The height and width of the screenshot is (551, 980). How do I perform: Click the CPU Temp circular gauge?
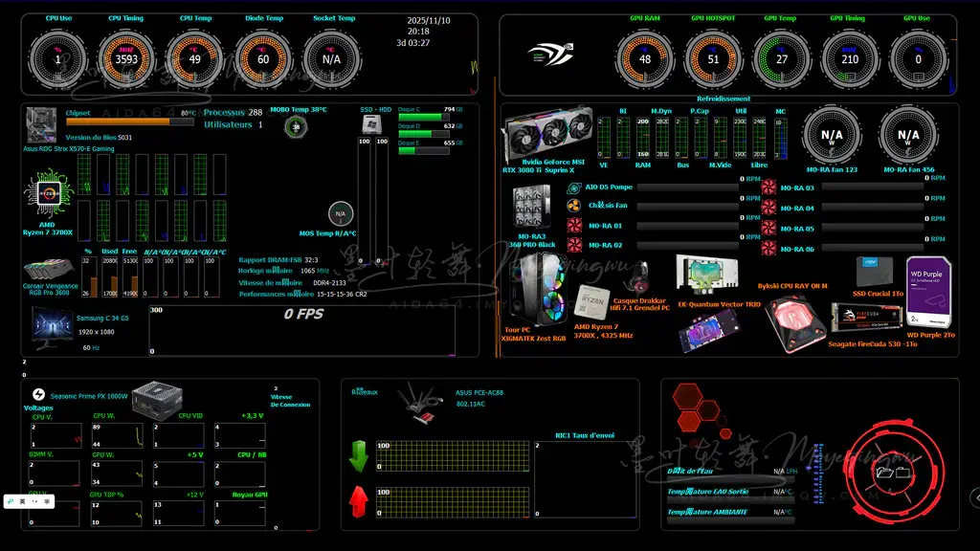[x=194, y=58]
